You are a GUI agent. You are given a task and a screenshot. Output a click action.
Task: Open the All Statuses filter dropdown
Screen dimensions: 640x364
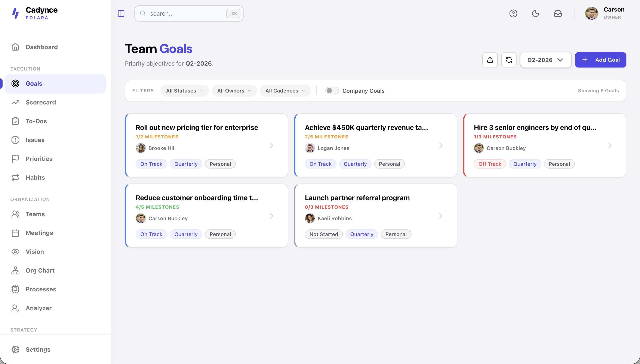[184, 91]
